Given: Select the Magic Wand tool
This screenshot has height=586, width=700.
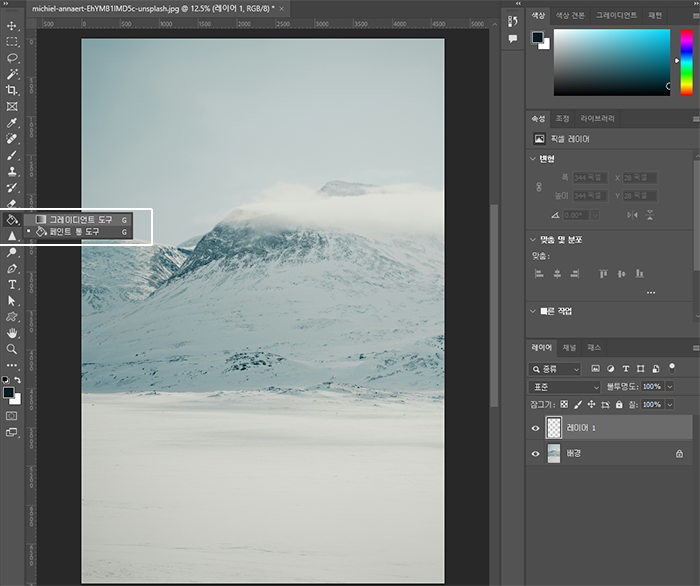Looking at the screenshot, I should [x=12, y=74].
